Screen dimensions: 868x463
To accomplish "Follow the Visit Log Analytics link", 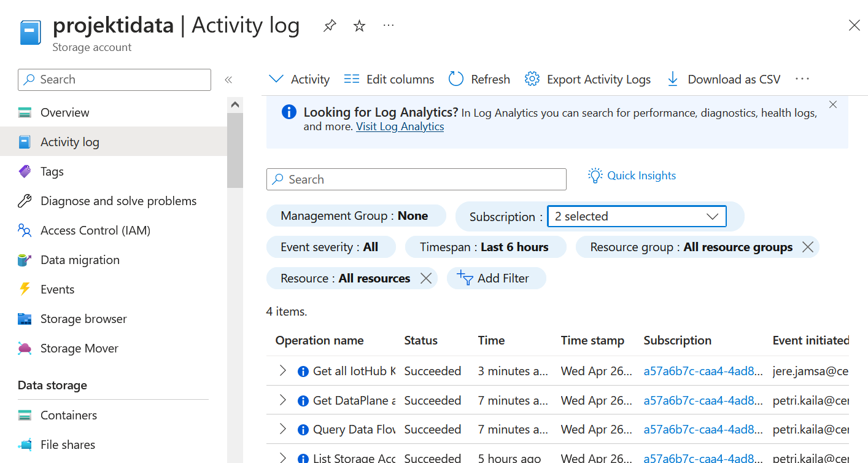I will (400, 126).
